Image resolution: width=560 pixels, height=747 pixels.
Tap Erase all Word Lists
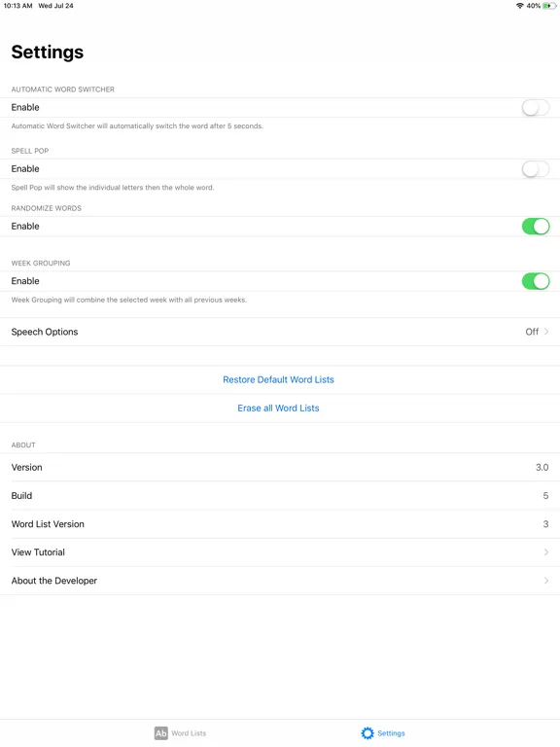(x=279, y=409)
